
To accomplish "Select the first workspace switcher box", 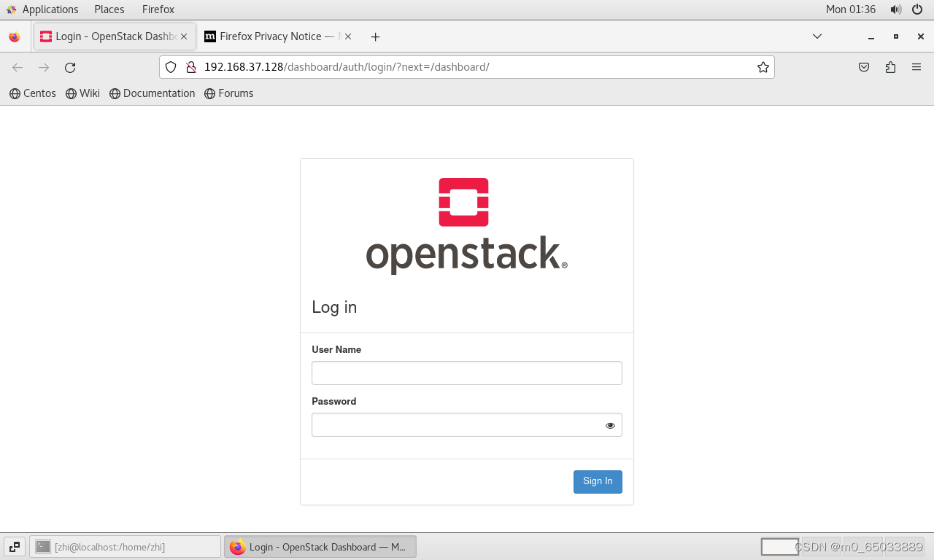I will pos(780,547).
